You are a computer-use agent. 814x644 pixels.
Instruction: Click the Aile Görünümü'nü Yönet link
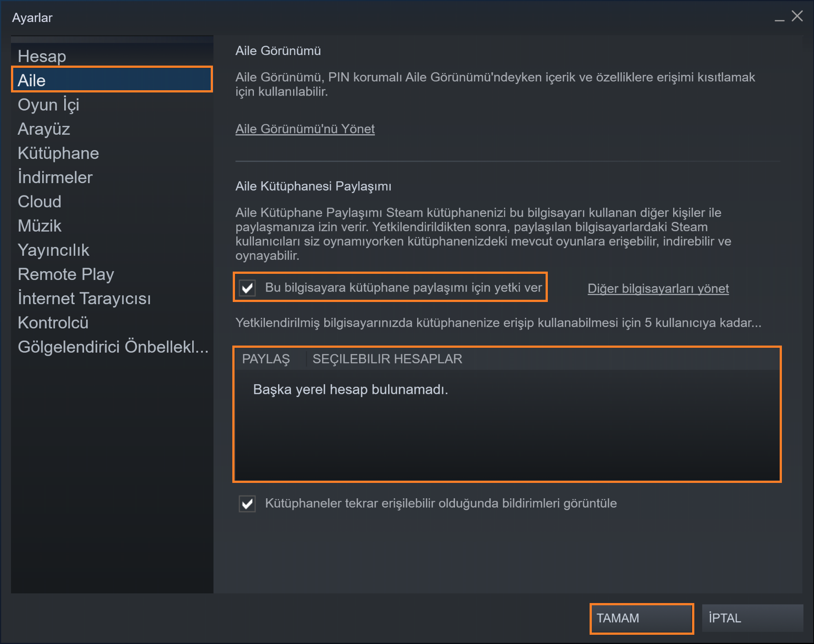[x=304, y=129]
